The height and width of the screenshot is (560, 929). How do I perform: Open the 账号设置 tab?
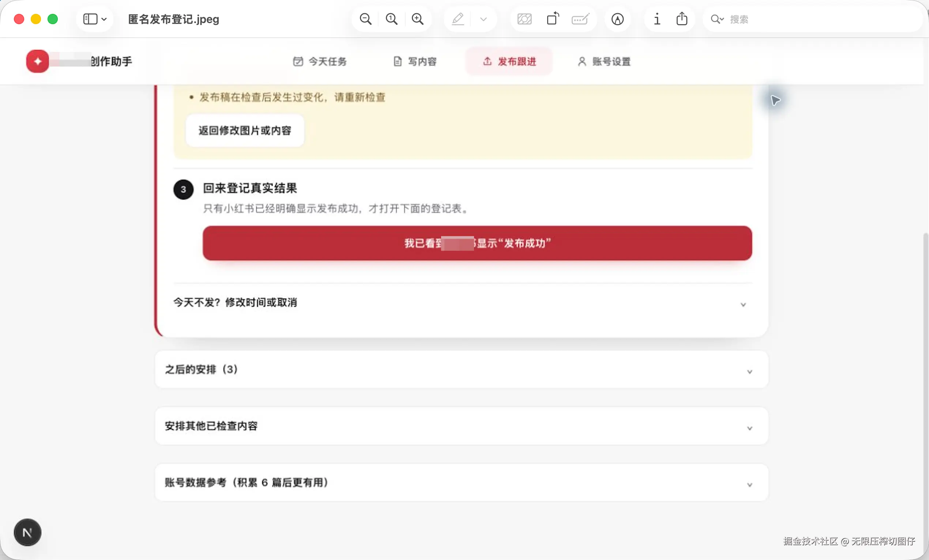click(x=604, y=61)
